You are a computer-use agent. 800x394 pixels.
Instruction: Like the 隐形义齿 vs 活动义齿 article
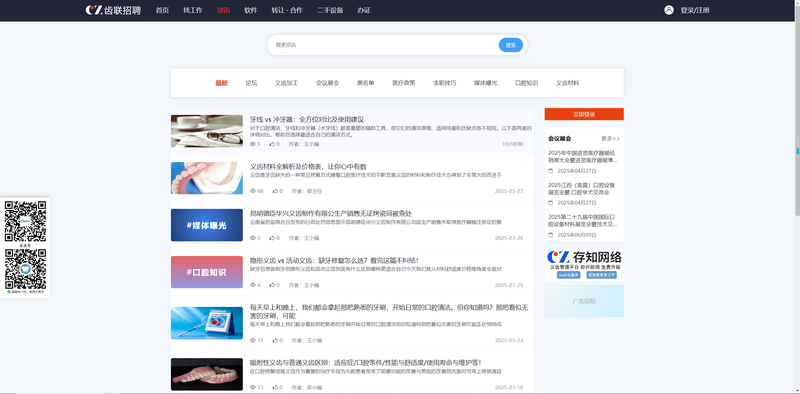[x=272, y=285]
